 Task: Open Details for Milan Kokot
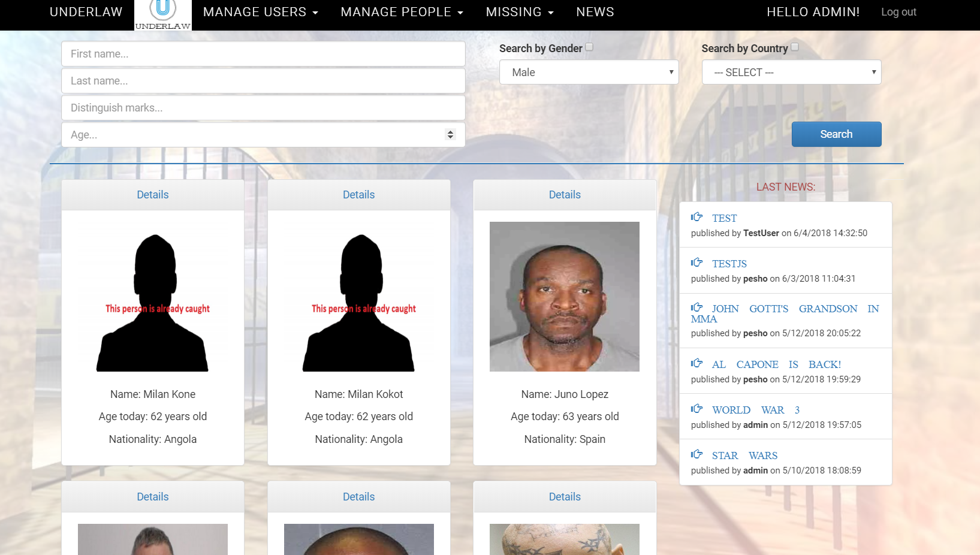358,195
